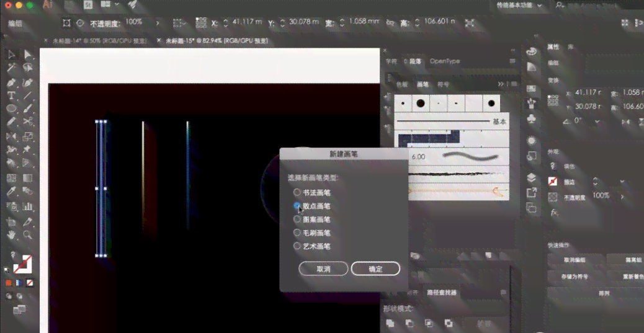Screen dimensions: 644x333
Task: Click the stroke swatch in Properties 描边
Action: click(x=552, y=182)
